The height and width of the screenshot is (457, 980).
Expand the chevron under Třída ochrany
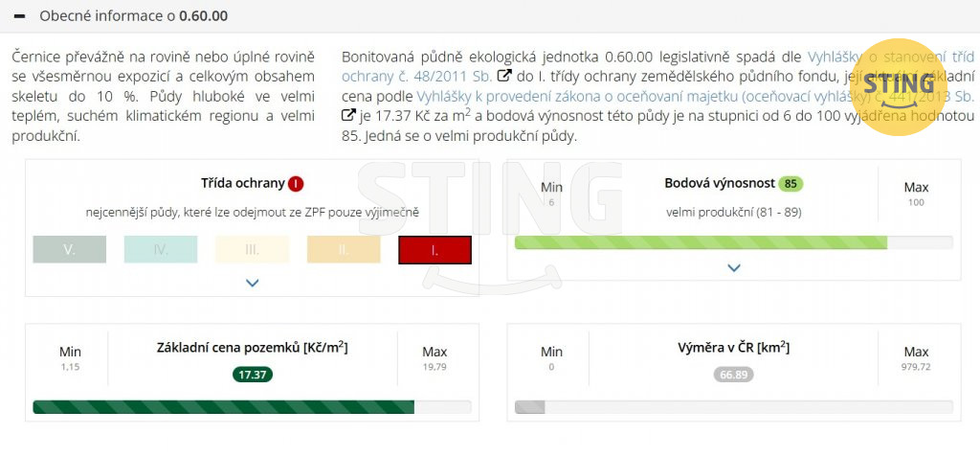click(253, 283)
